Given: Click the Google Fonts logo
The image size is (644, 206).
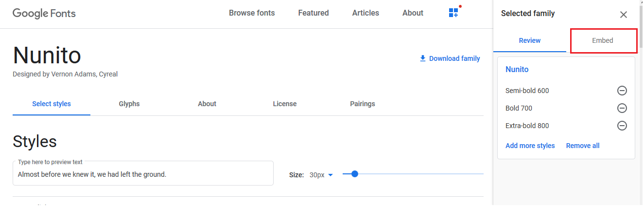Looking at the screenshot, I should point(44,13).
